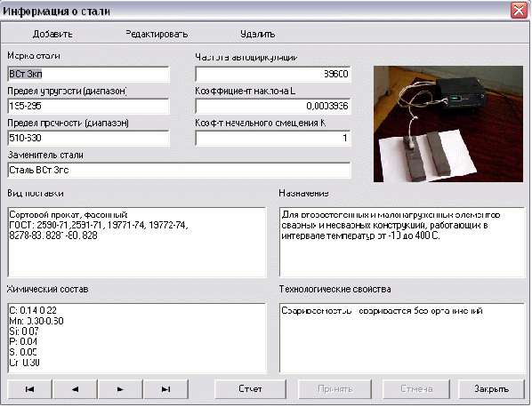The height and width of the screenshot is (407, 532).
Task: Close the window with the red X
Action: pyautogui.click(x=519, y=11)
